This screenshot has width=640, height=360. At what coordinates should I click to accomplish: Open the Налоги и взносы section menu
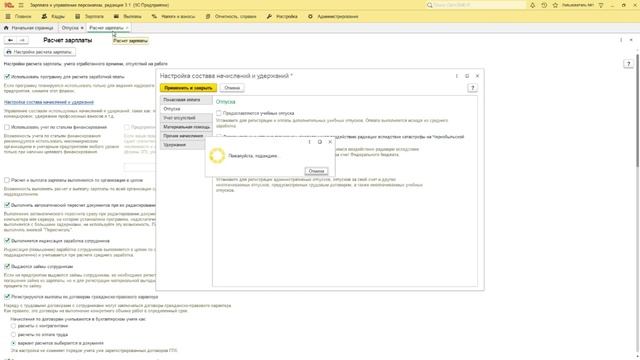coord(173,16)
